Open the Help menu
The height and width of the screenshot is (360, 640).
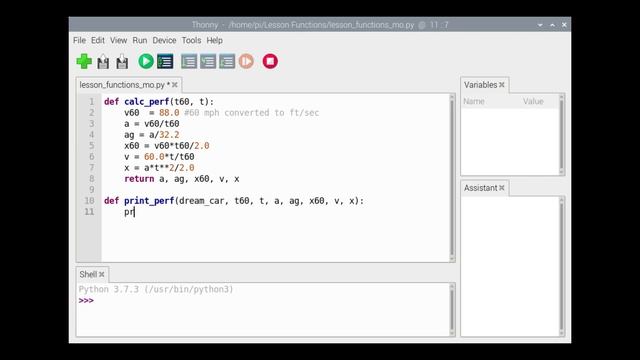pos(214,40)
